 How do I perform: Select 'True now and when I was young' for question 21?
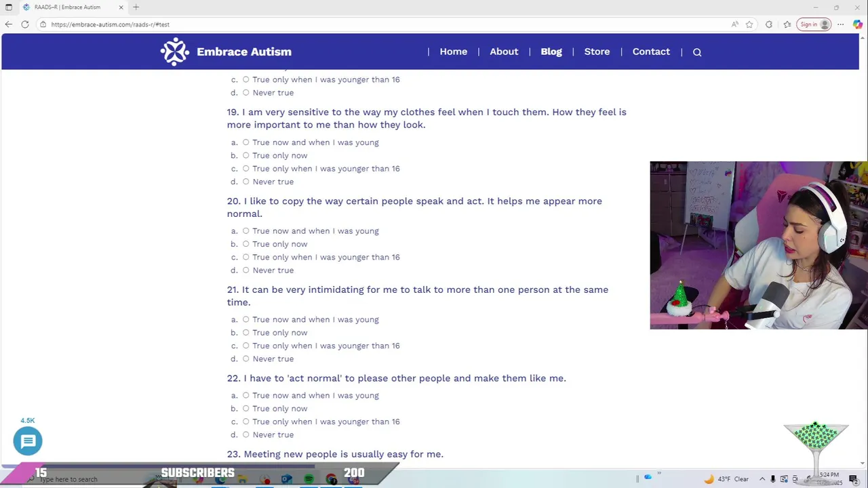[x=246, y=320]
